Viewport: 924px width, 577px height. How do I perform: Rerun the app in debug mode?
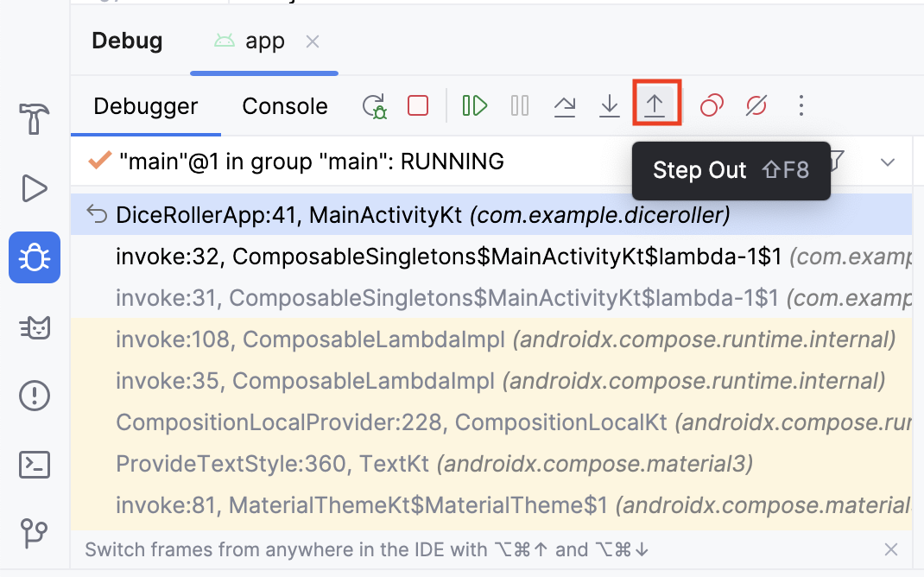click(x=375, y=105)
